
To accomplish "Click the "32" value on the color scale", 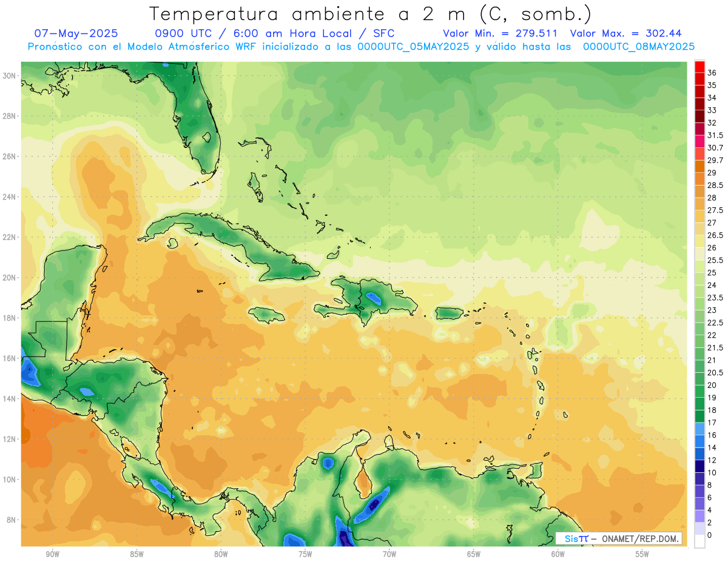I will [712, 122].
